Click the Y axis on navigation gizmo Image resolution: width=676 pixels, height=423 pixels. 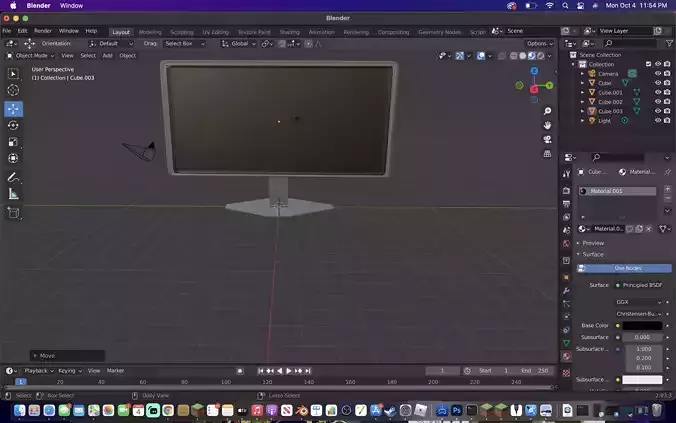click(549, 86)
